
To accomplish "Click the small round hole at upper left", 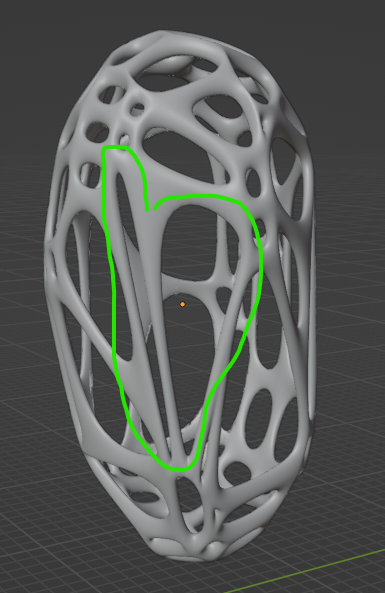I will click(136, 110).
